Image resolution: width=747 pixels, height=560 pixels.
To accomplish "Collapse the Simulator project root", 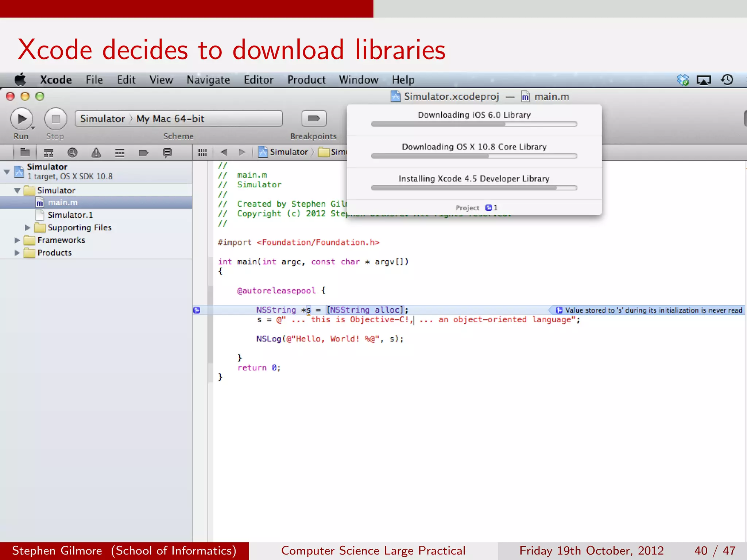I will point(7,171).
